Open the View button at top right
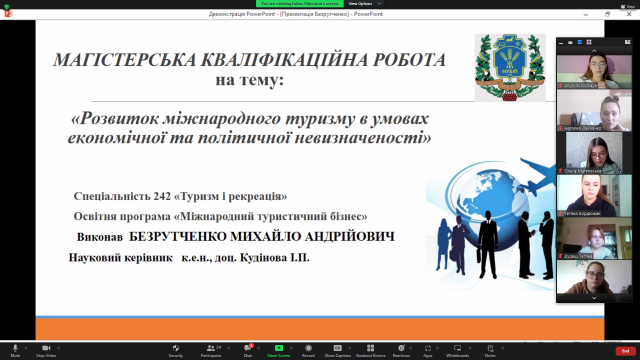 click(628, 7)
